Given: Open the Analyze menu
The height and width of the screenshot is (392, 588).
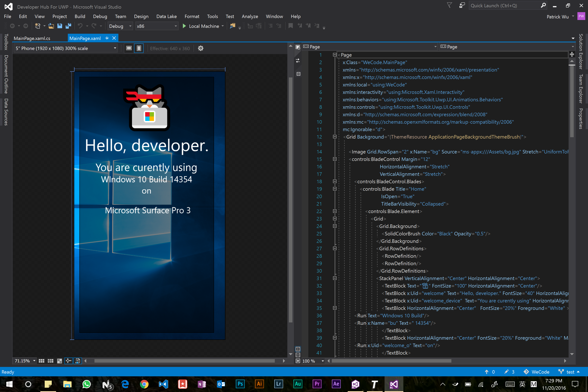Looking at the screenshot, I should point(250,16).
